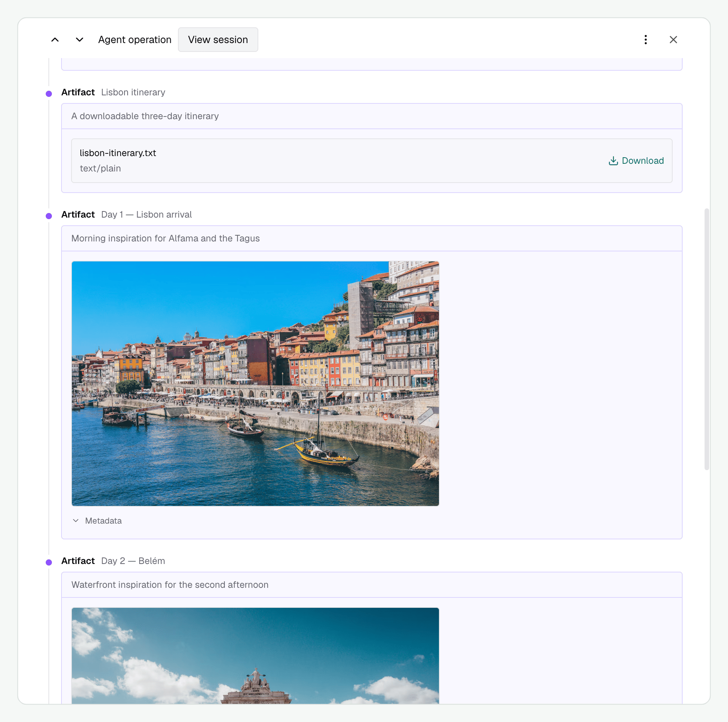Go to next item with down chevron

(x=80, y=40)
